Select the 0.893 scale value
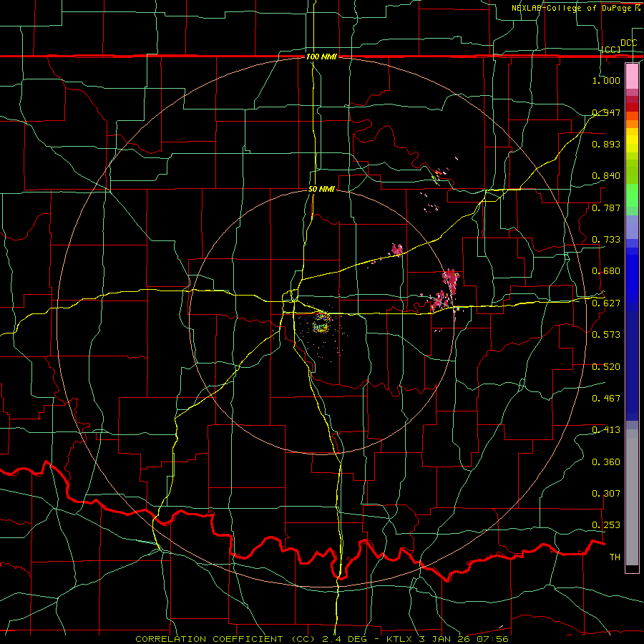This screenshot has height=644, width=644. [606, 144]
